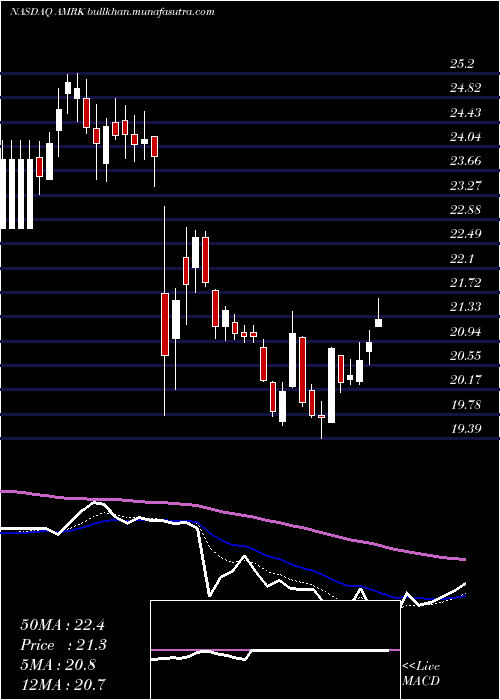Click the 21.33 price axis label
This screenshot has width=500, height=700.
(x=465, y=307)
